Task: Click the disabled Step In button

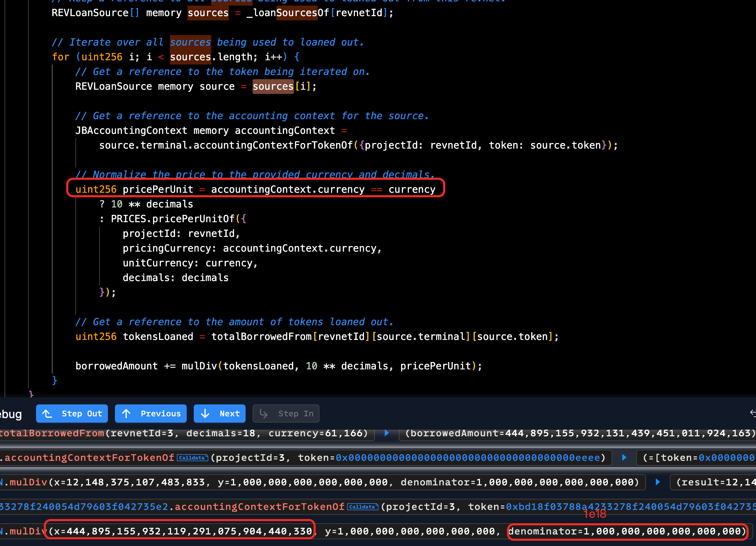Action: pos(286,414)
